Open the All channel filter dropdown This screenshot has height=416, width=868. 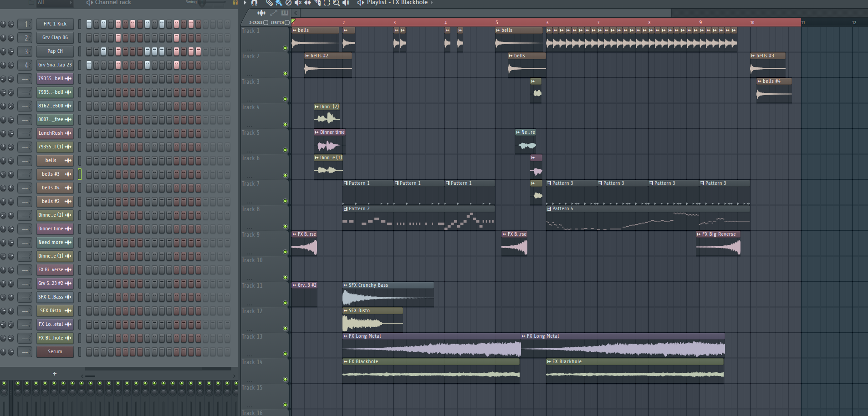(x=55, y=3)
